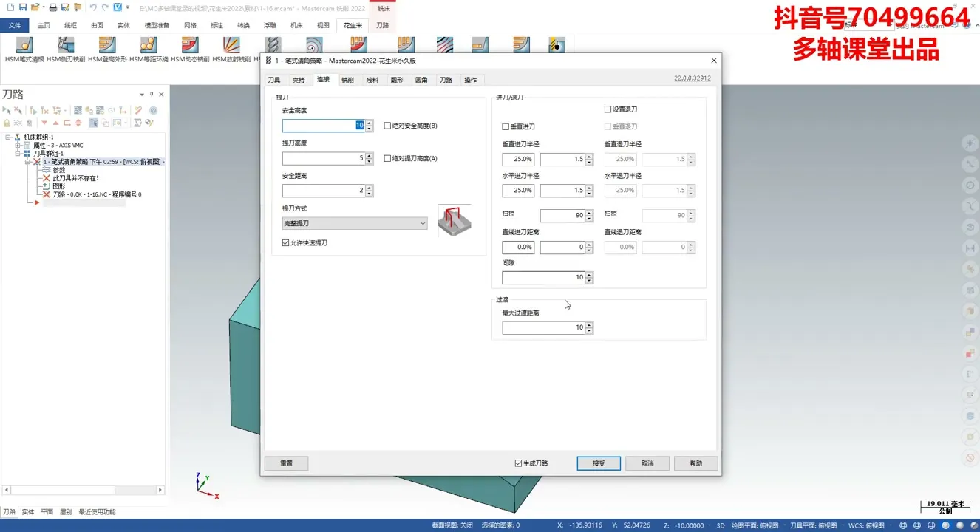980x532 pixels.
Task: Select the 参数 item in toolpath tree
Action: [59, 170]
